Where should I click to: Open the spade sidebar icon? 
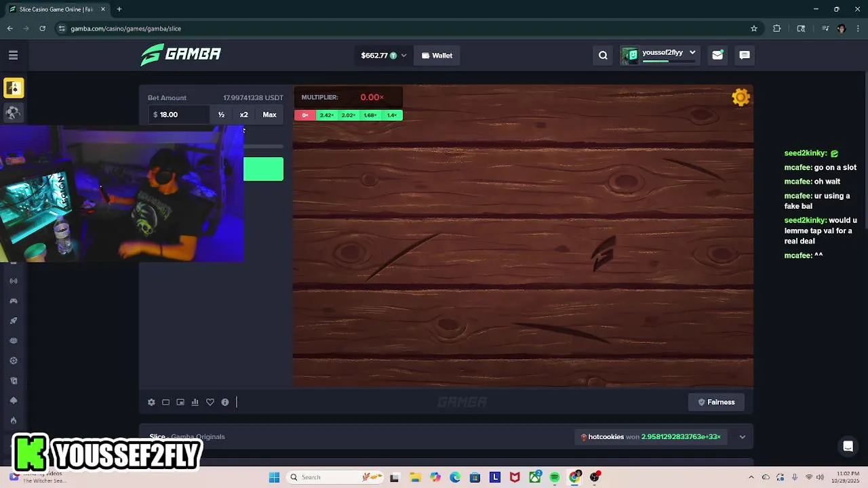(14, 401)
